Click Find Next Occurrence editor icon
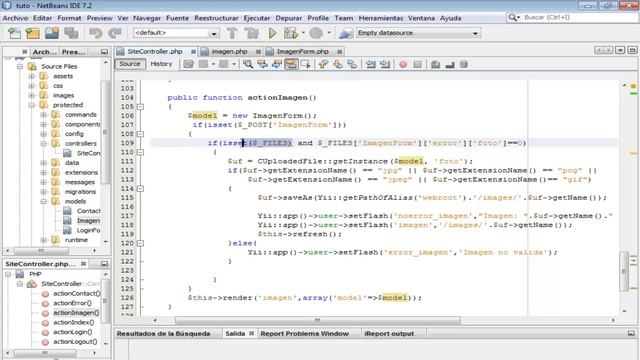Viewport: 640px width, 360px height. (x=276, y=64)
